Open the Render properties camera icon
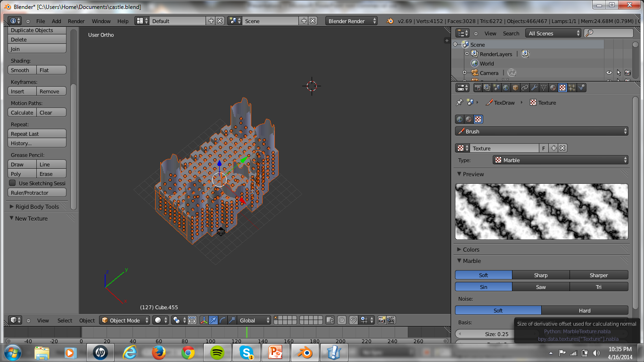 pyautogui.click(x=478, y=87)
